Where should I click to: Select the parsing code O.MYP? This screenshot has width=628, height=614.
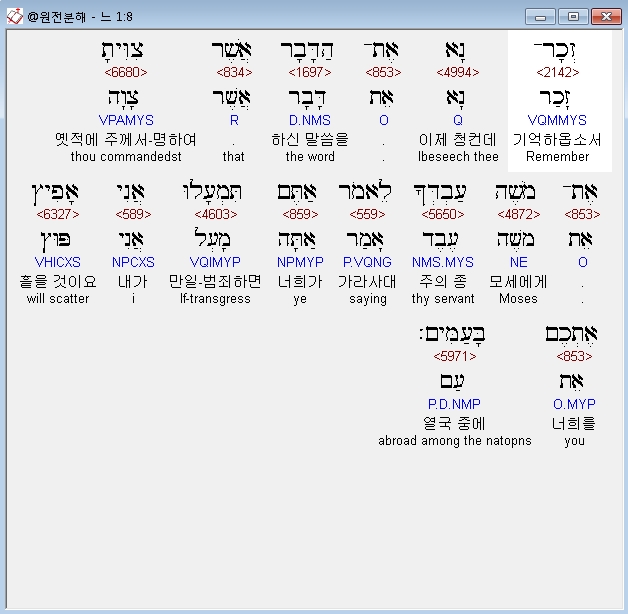tap(574, 404)
